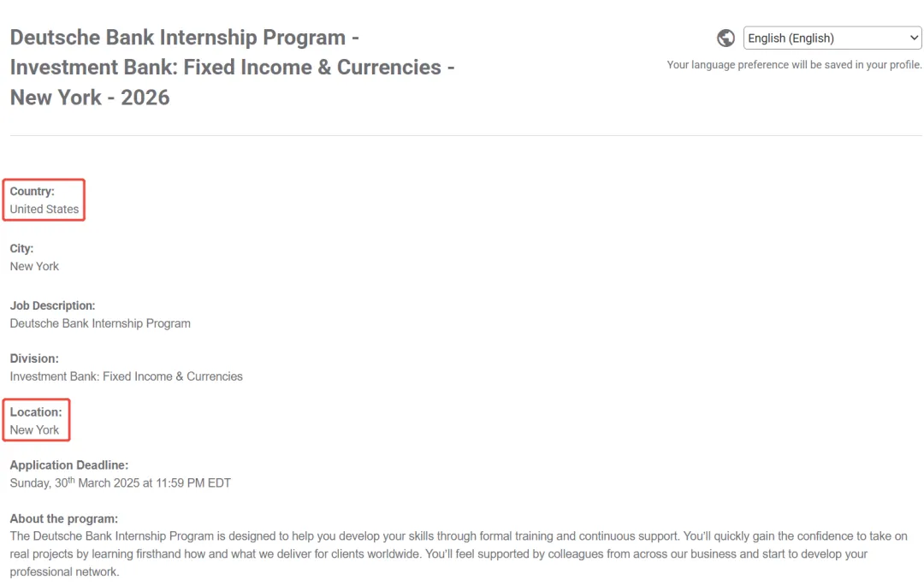This screenshot has width=924, height=586.
Task: Click Deutsche Bank Internship Program description text
Action: pyautogui.click(x=100, y=323)
